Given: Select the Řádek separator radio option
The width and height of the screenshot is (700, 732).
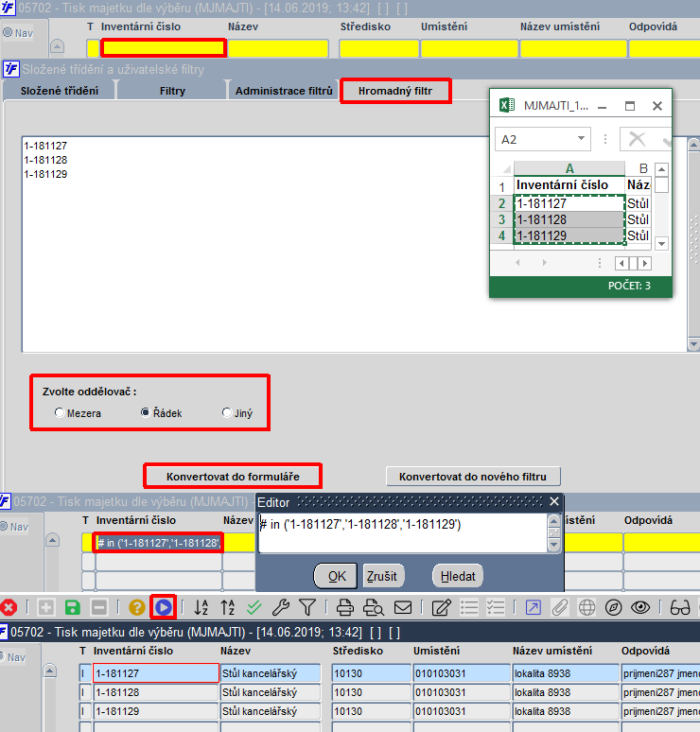Looking at the screenshot, I should click(x=146, y=412).
